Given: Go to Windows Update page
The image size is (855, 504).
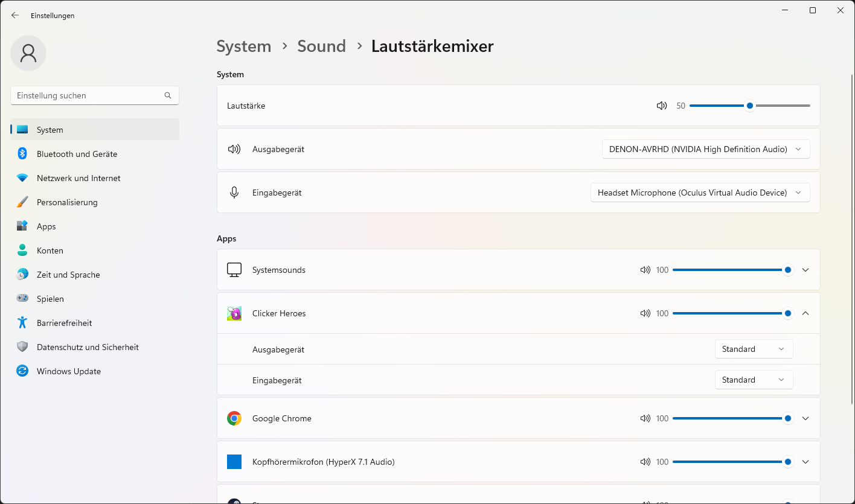Looking at the screenshot, I should 68,371.
